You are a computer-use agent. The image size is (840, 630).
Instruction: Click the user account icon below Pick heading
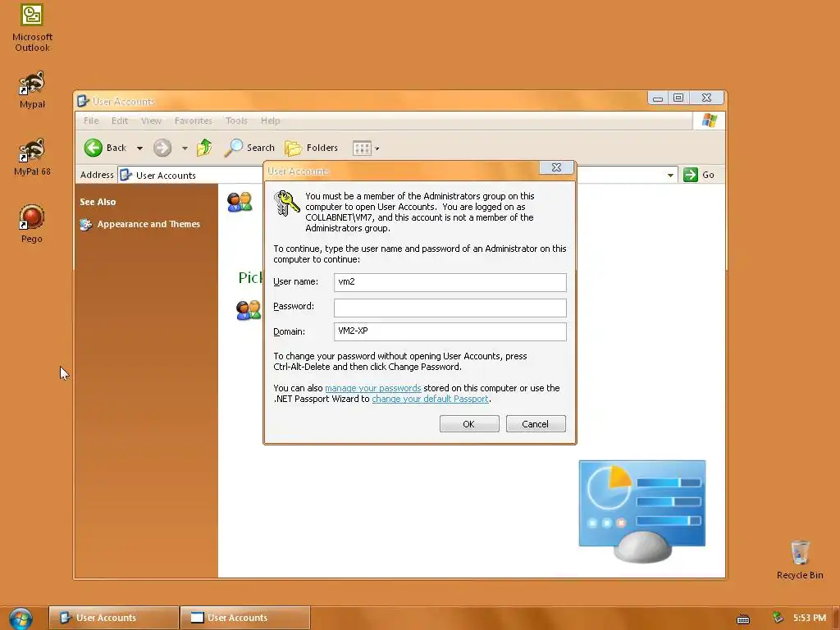[x=249, y=310]
